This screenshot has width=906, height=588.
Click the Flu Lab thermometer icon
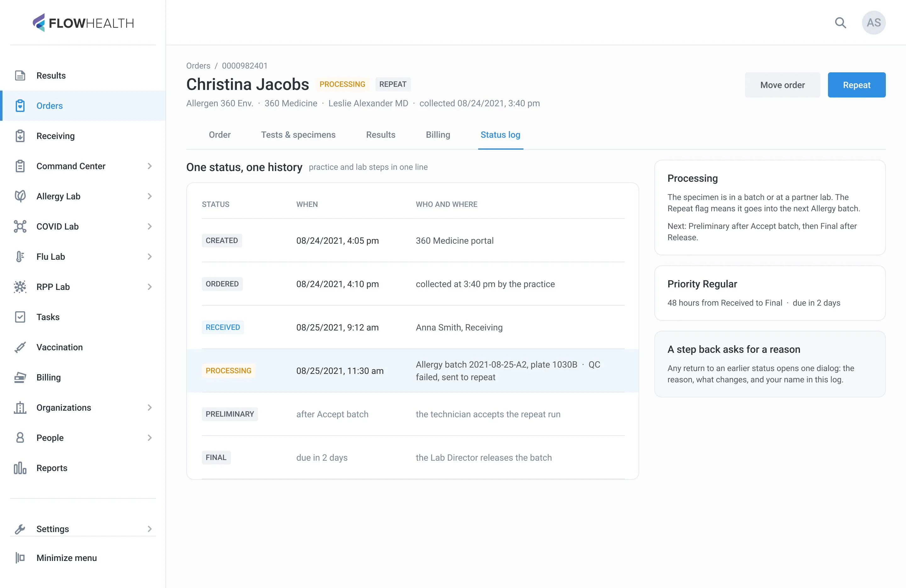[20, 257]
